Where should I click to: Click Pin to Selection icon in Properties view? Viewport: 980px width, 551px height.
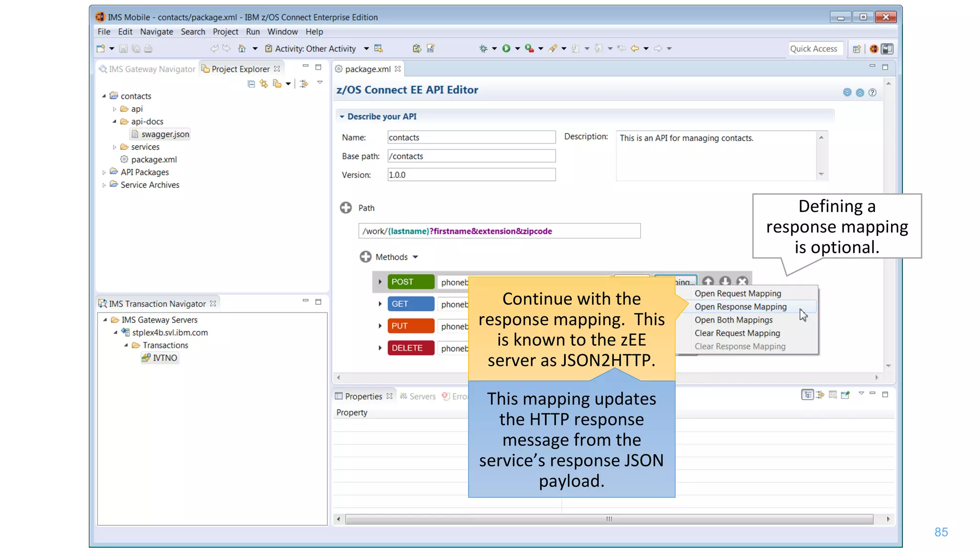pyautogui.click(x=845, y=395)
